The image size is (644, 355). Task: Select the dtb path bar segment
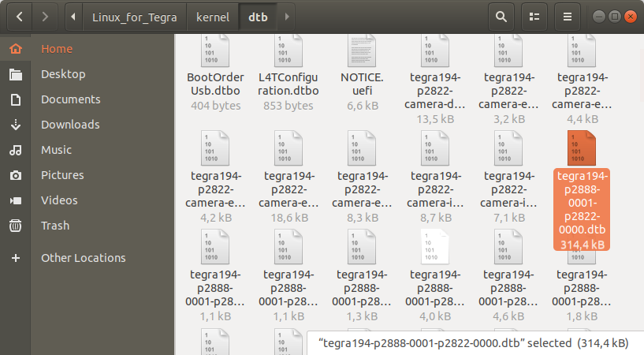click(258, 17)
